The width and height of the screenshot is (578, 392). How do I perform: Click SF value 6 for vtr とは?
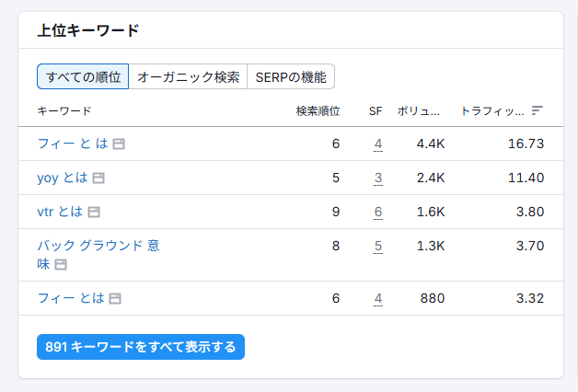pyautogui.click(x=377, y=212)
